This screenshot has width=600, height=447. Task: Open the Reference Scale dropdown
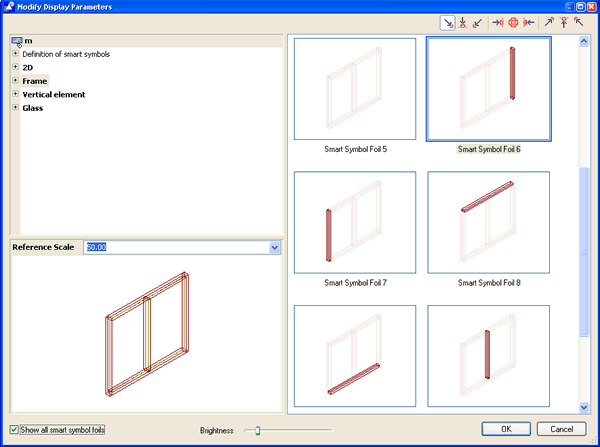(274, 248)
